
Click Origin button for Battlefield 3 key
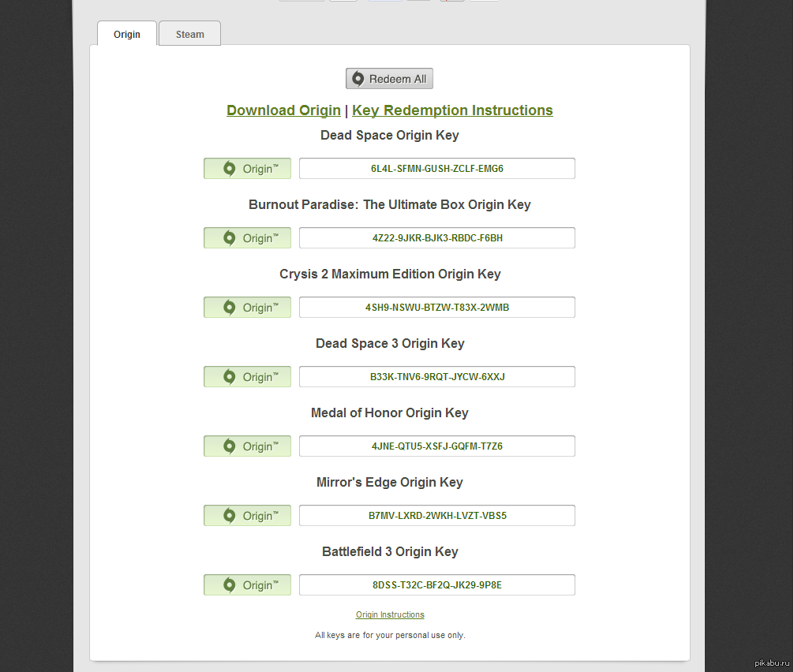[247, 585]
